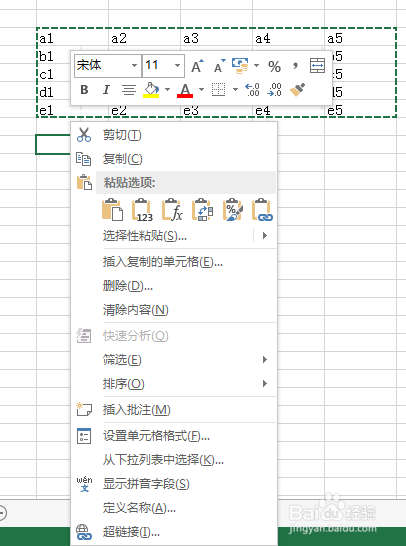The image size is (406, 546).
Task: Open font color dropdown arrow
Action: click(201, 90)
